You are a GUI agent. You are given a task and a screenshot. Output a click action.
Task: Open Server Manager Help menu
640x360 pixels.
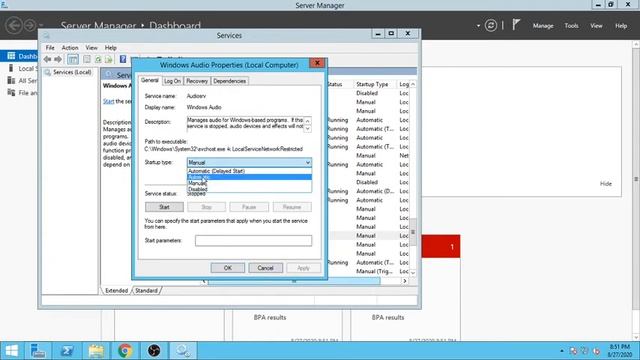(621, 26)
